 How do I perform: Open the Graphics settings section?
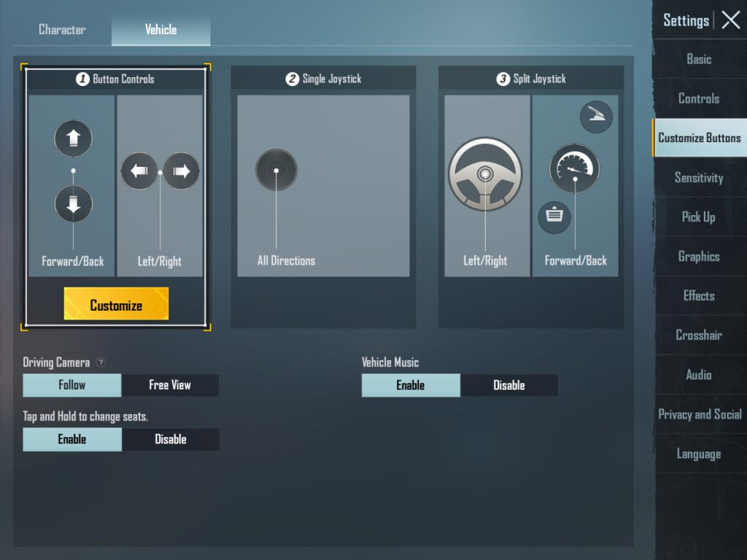699,257
